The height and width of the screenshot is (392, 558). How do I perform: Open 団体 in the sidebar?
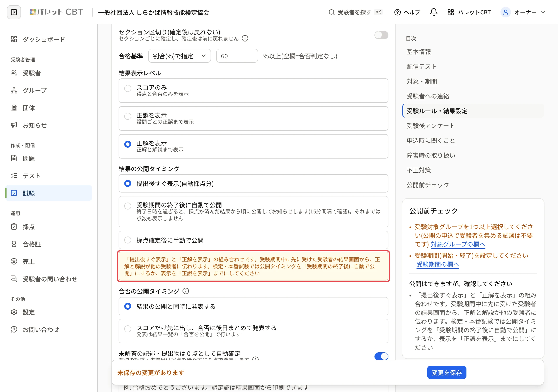pos(49,108)
